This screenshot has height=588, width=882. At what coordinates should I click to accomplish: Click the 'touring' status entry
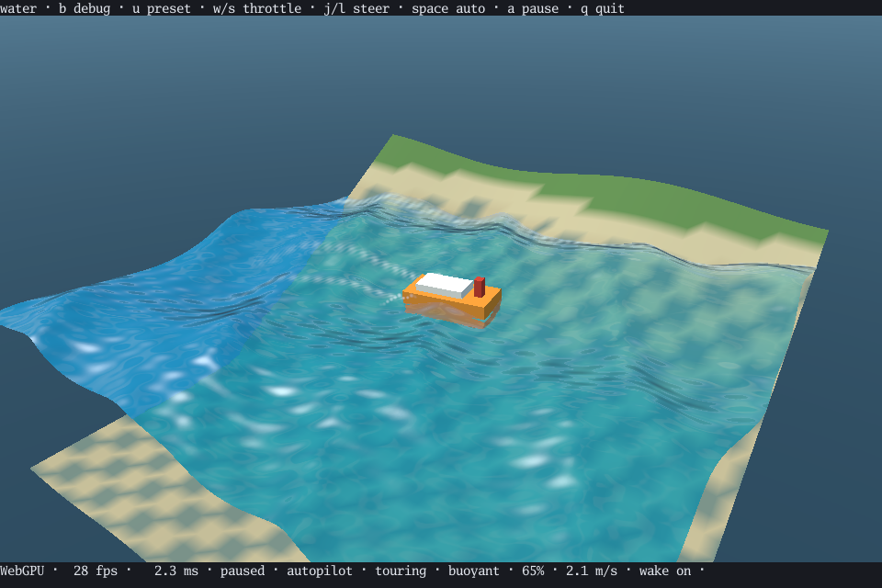[x=401, y=571]
